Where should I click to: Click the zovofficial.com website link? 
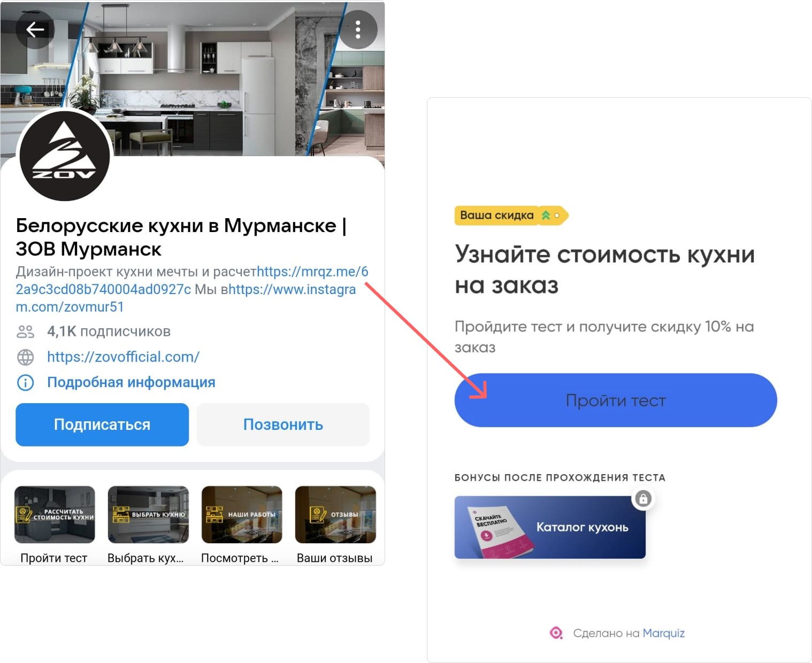[122, 357]
